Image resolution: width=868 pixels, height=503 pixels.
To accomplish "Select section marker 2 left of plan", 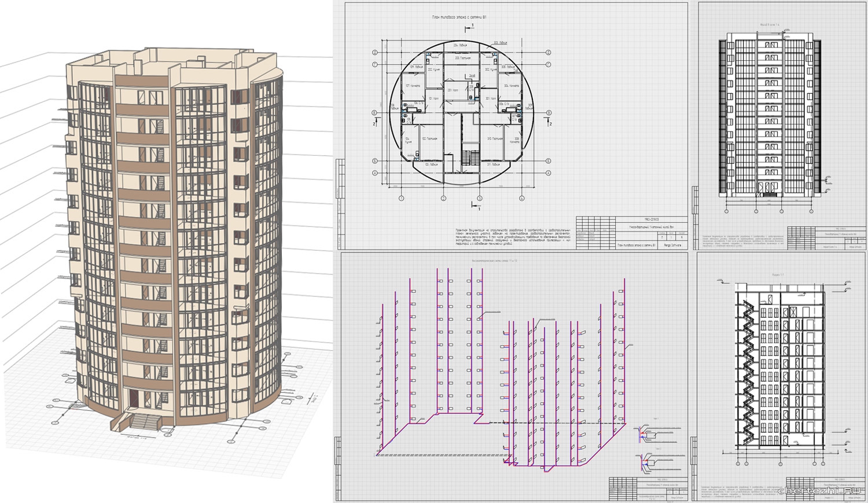I will coord(374,123).
